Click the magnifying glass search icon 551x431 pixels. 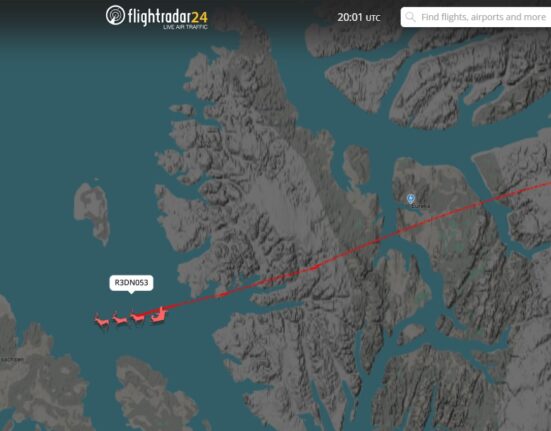tap(410, 17)
